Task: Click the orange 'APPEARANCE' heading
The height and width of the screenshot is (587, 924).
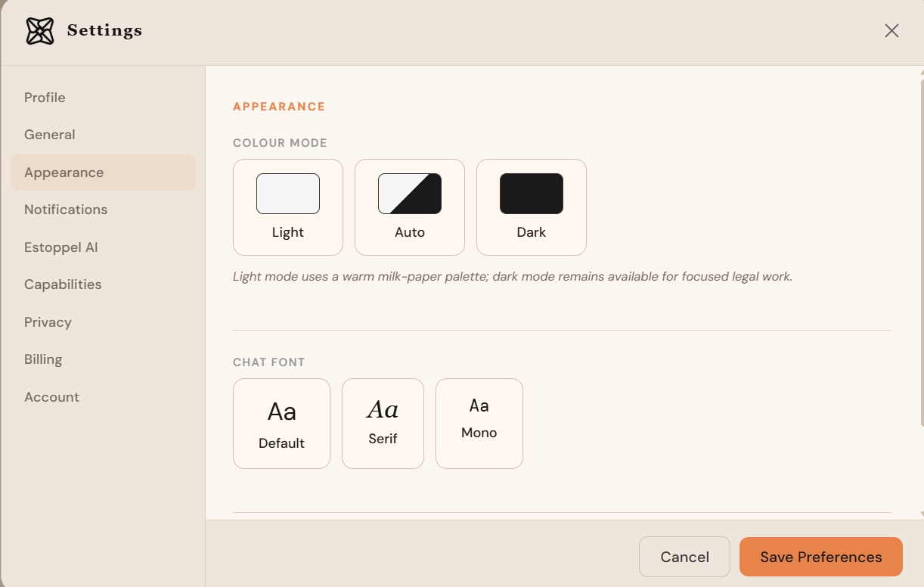Action: coord(279,107)
